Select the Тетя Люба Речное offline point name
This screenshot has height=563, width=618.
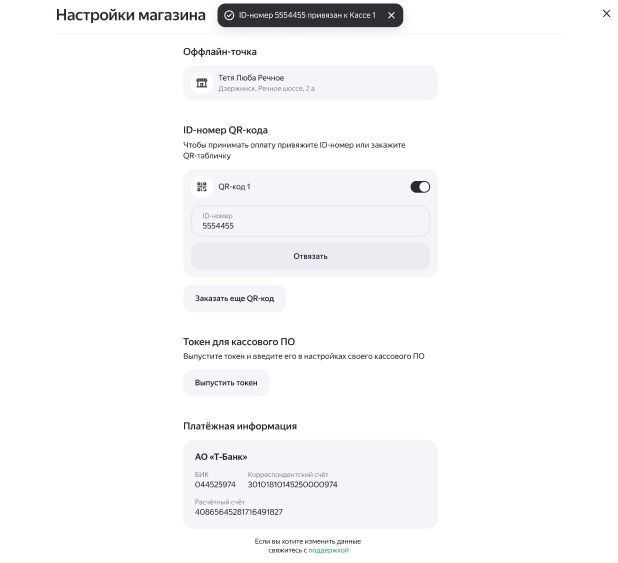click(x=251, y=77)
